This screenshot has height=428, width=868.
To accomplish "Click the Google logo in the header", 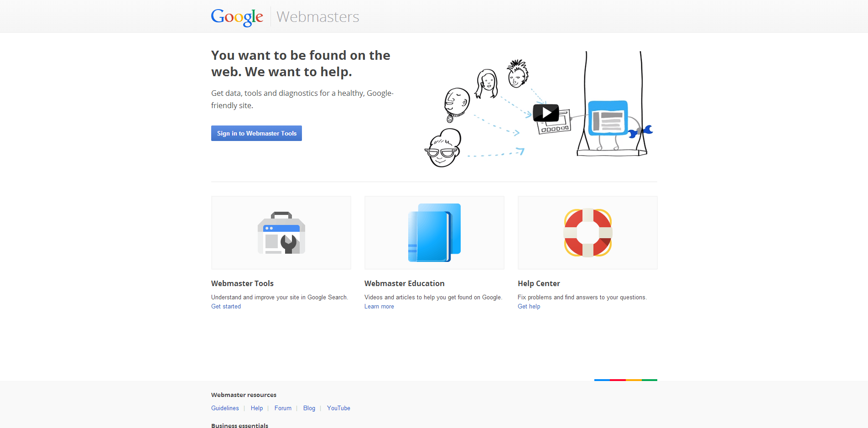I will click(x=237, y=17).
